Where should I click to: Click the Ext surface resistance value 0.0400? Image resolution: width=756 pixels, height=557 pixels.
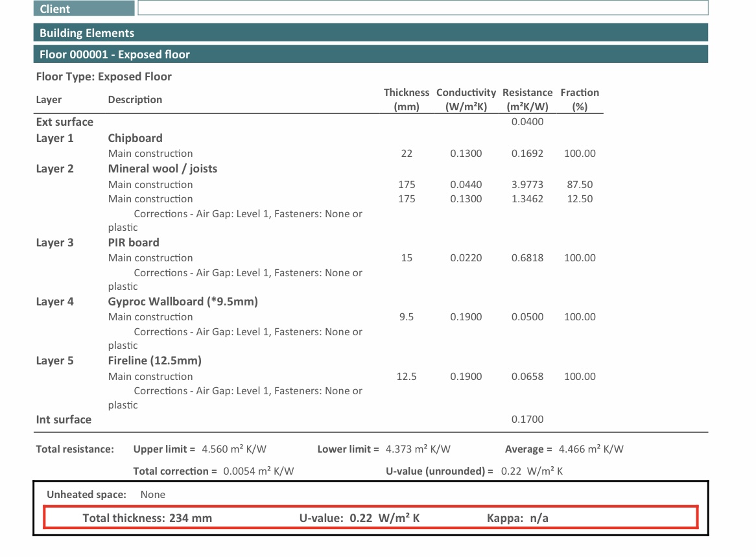point(527,122)
